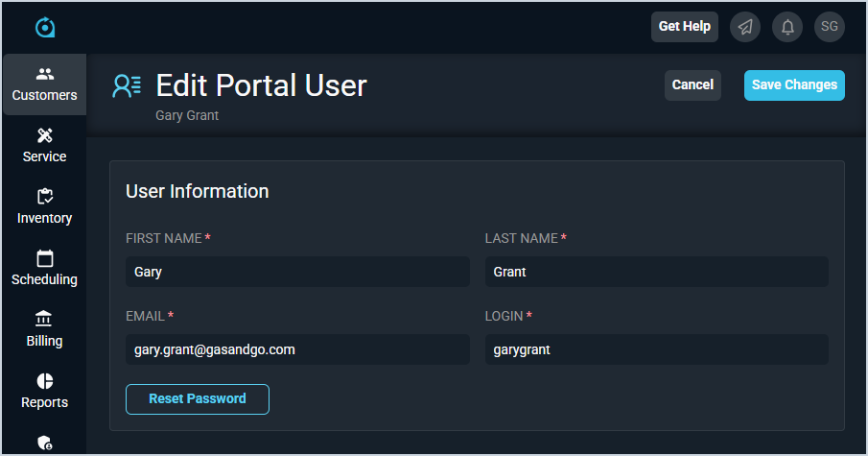The width and height of the screenshot is (868, 456).
Task: Open the SG user avatar menu
Action: click(830, 27)
